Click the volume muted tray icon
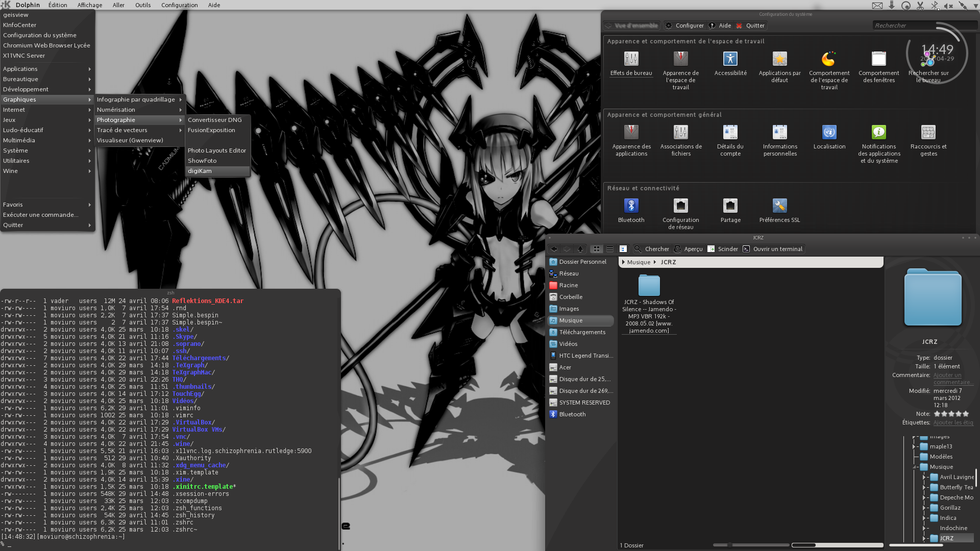Viewport: 980px width, 551px height. coord(948,6)
